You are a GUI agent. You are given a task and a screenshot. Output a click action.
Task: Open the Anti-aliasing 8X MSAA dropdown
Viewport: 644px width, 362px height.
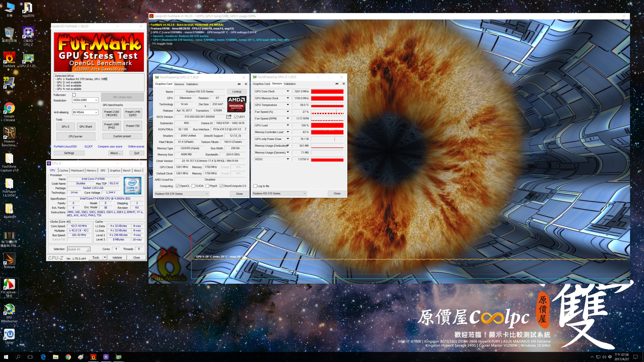tap(85, 112)
